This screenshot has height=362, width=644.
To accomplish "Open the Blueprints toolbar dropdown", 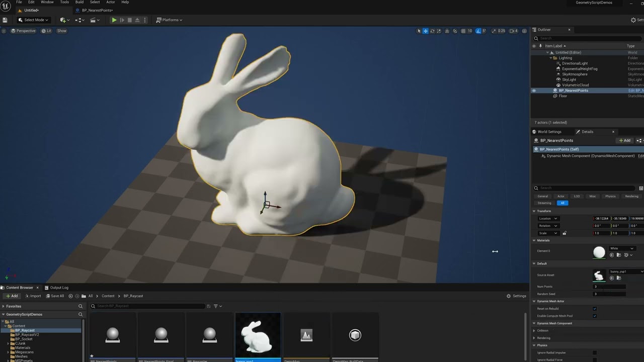I will [79, 20].
